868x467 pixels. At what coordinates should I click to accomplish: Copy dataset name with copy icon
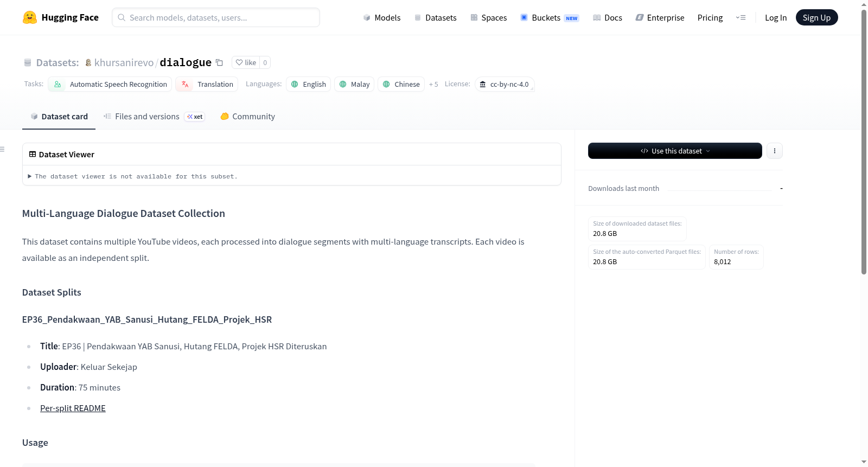(219, 62)
